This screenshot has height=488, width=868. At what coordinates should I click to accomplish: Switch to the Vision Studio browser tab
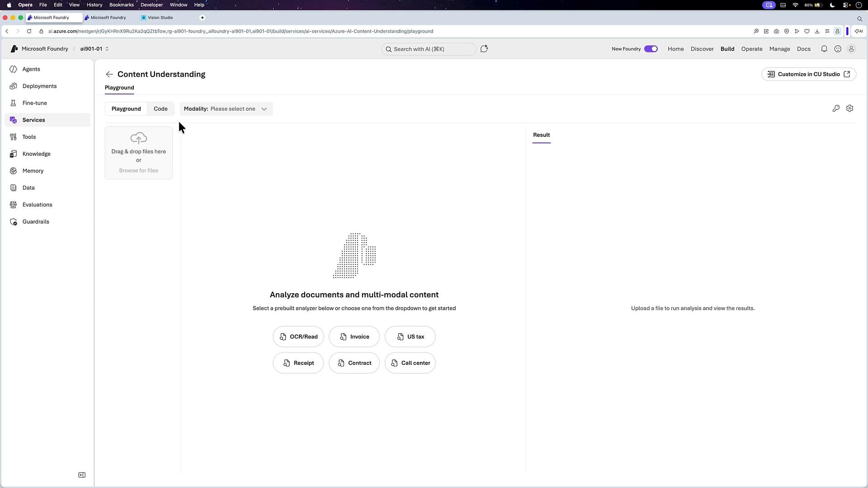[x=160, y=18]
